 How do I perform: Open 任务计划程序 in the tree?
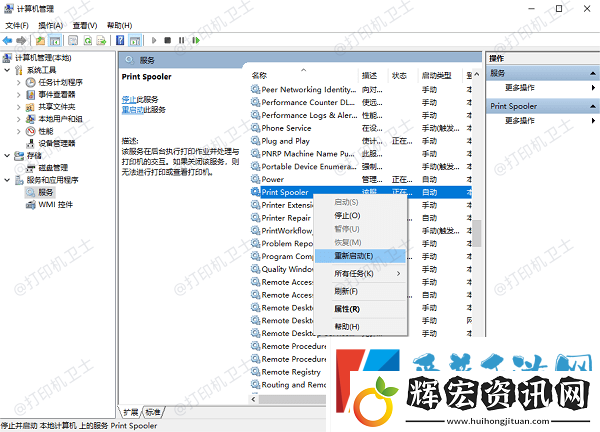60,82
